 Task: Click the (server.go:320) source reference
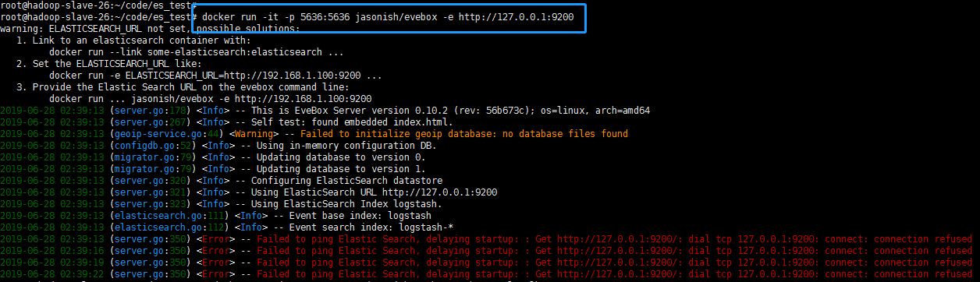(150, 180)
